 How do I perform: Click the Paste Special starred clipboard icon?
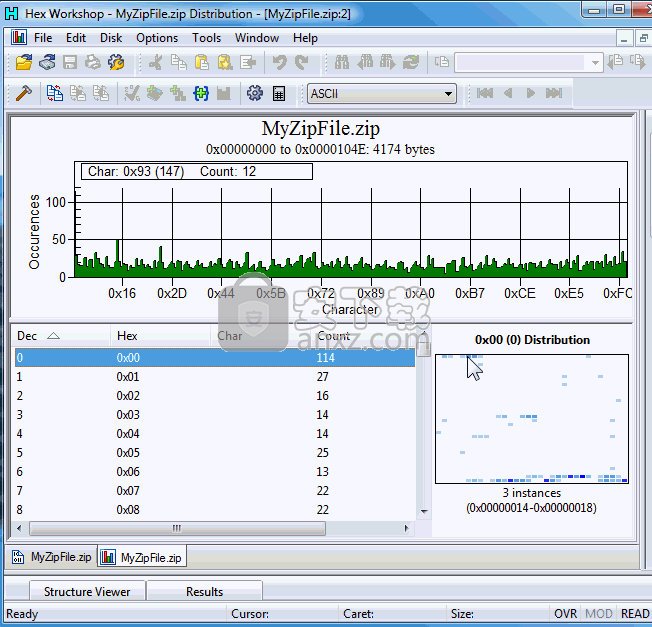[x=225, y=62]
